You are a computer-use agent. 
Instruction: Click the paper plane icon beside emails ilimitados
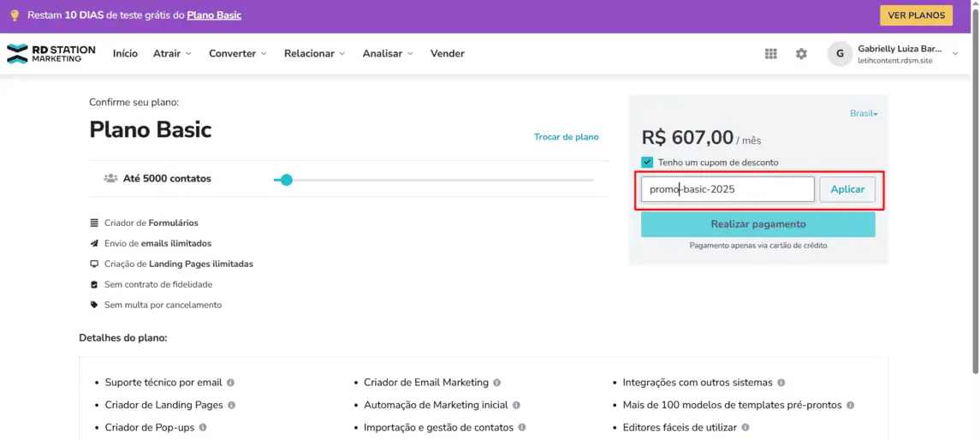click(94, 243)
